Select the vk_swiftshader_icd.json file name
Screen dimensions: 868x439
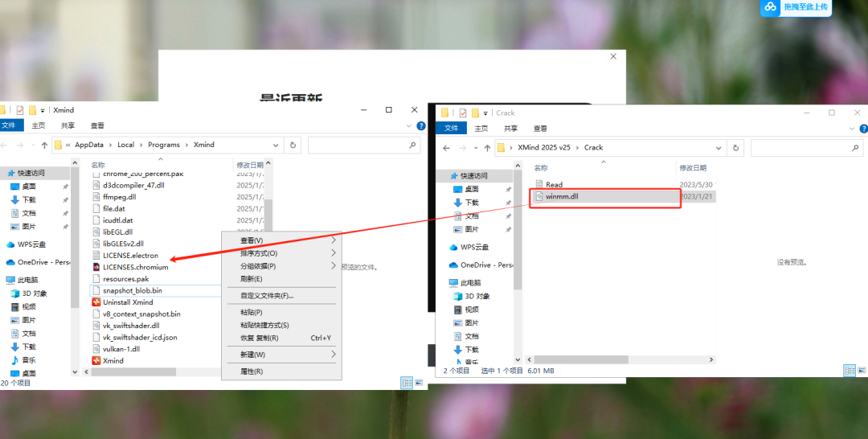click(140, 337)
